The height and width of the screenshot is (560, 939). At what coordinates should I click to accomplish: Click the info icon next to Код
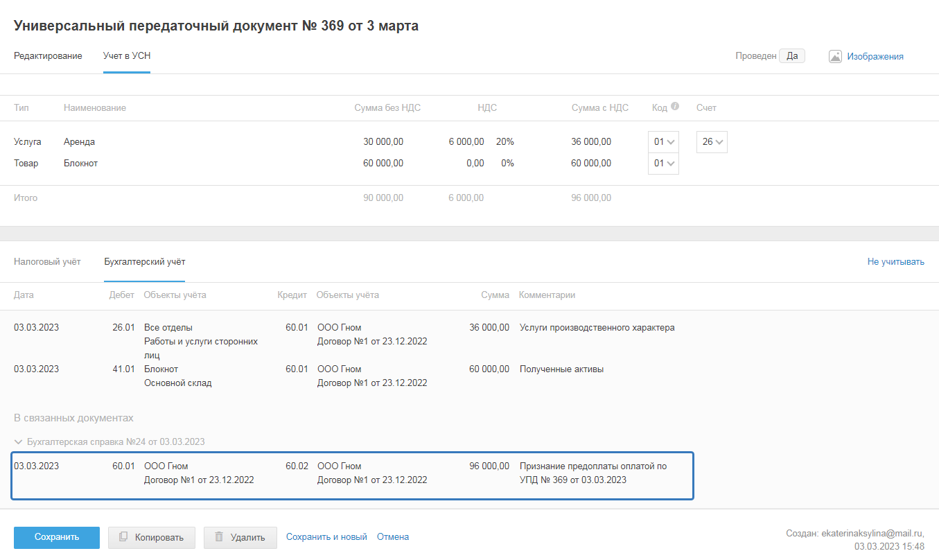[x=675, y=107]
